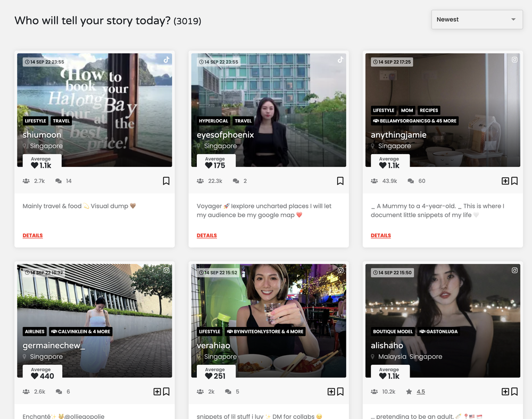The width and height of the screenshot is (532, 419).
Task: Click the comments icon next to 60
Action: click(411, 181)
